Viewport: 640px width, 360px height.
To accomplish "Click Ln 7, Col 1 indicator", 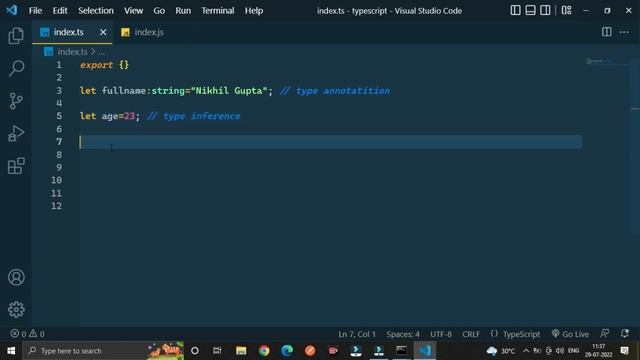I will coord(357,334).
